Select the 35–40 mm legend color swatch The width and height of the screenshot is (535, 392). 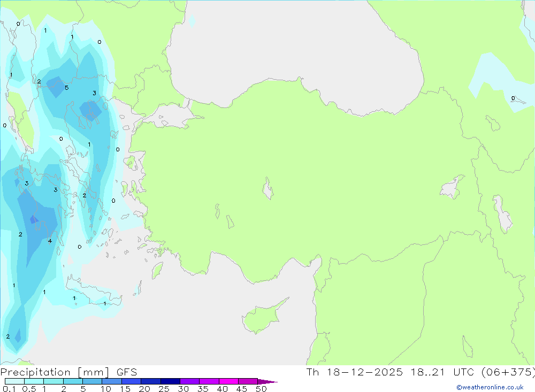[209, 381]
